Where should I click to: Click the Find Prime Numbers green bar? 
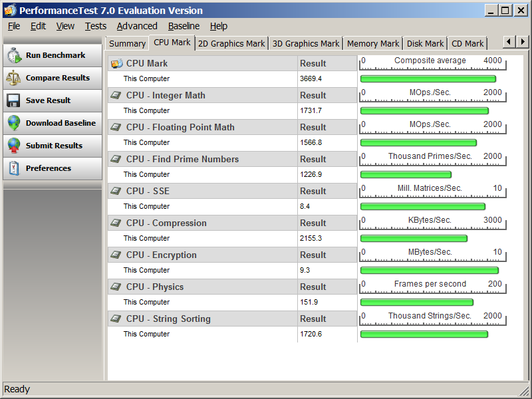point(406,175)
